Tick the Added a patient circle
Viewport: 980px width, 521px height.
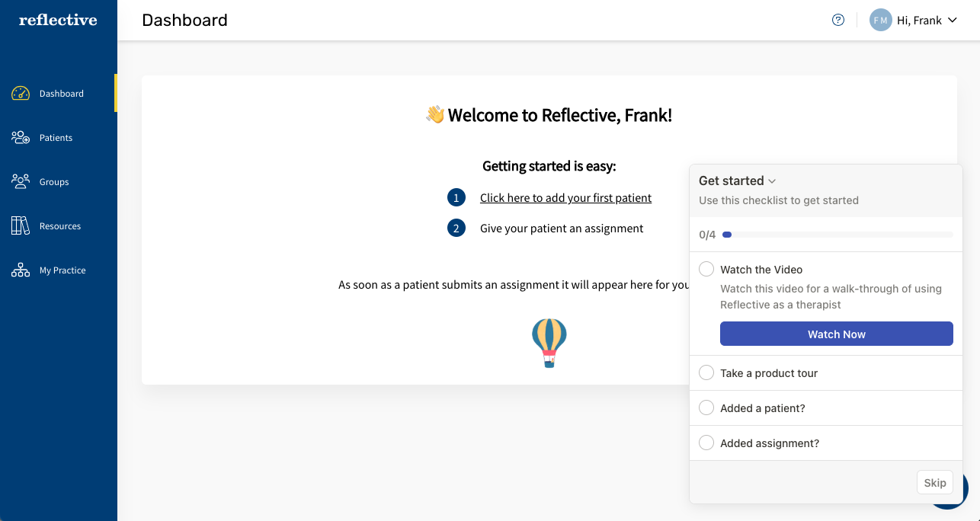[706, 408]
